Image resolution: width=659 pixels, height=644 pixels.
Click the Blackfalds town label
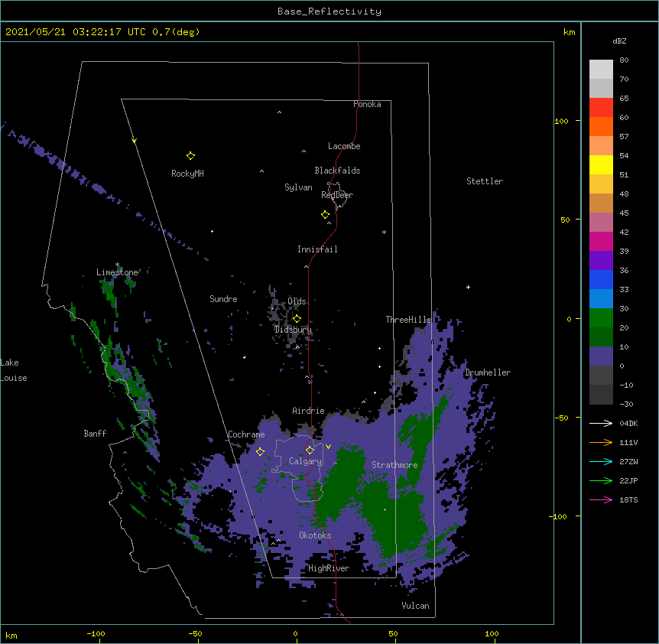click(337, 171)
